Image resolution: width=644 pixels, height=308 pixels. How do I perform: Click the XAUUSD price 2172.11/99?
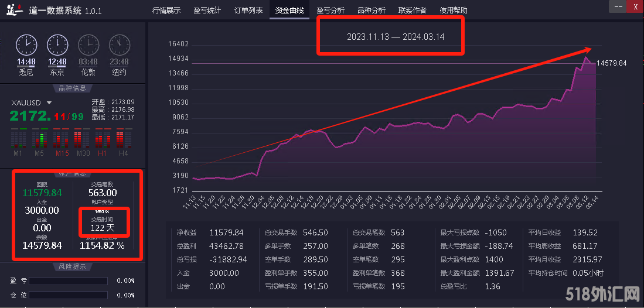pyautogui.click(x=46, y=117)
